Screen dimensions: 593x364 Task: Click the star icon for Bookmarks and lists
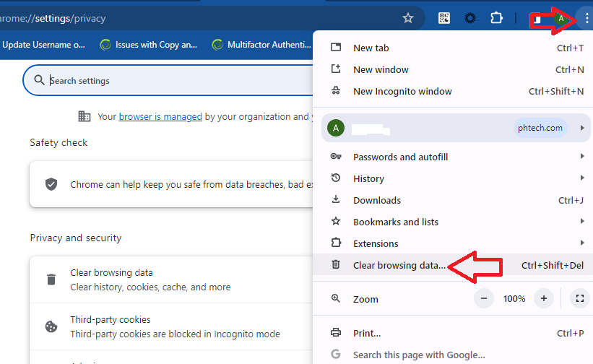click(336, 221)
